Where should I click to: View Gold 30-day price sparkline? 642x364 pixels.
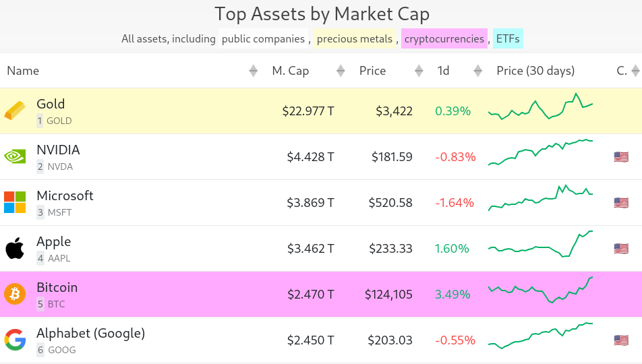540,108
